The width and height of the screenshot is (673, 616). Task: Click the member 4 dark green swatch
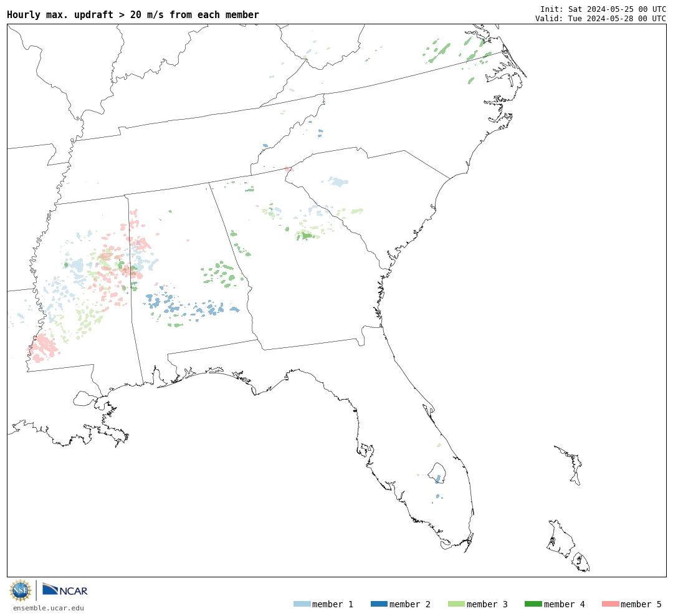[x=533, y=604]
